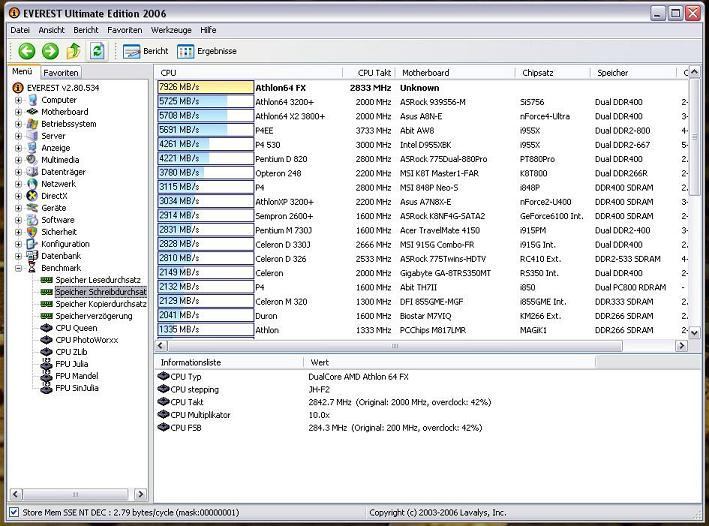Open the Datei menu

(x=20, y=30)
